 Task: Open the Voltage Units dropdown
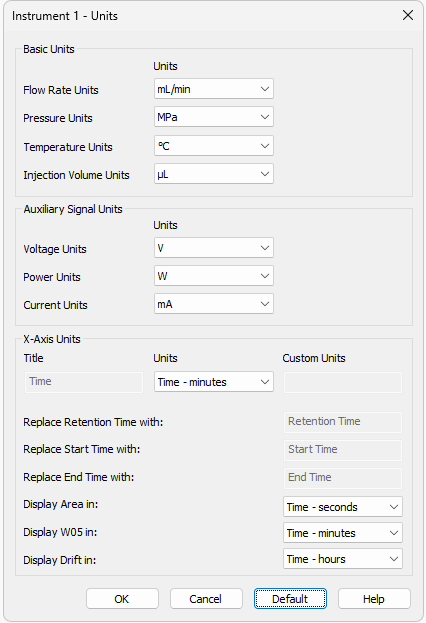tap(214, 248)
